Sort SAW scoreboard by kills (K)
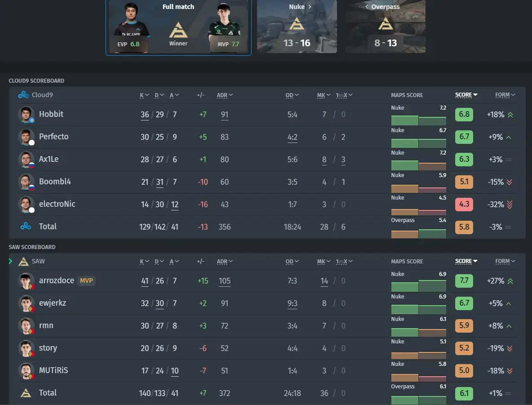Screen dimensions: 532x405 point(144,262)
